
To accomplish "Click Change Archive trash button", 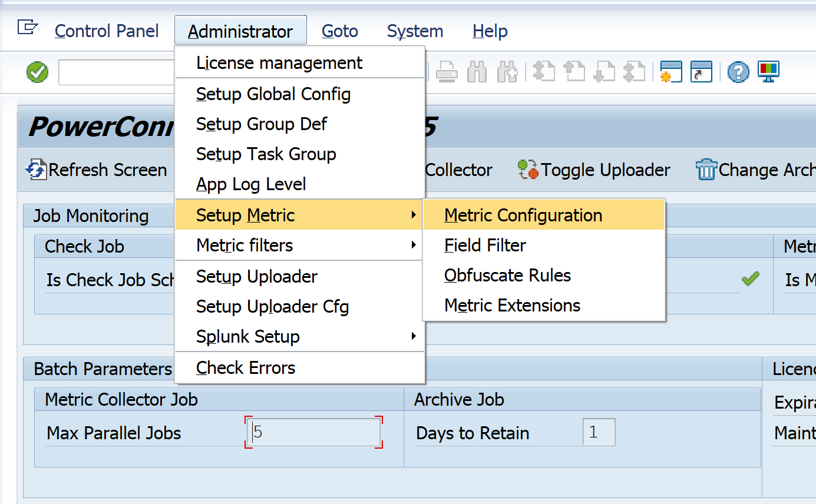I will click(755, 170).
